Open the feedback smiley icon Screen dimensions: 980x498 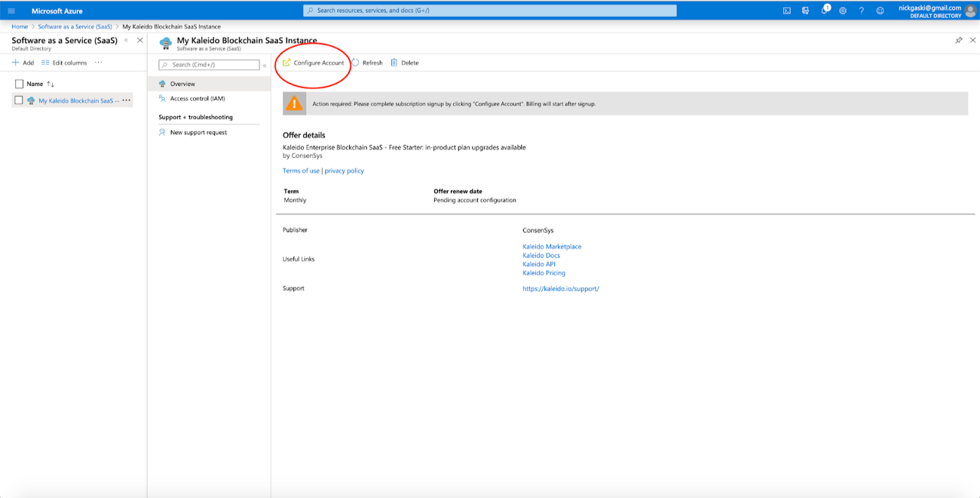coord(880,11)
